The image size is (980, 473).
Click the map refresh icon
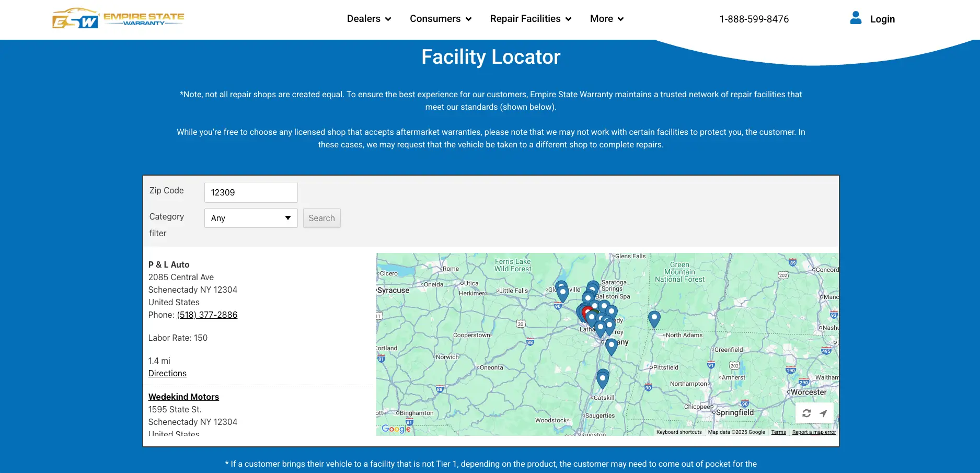coord(806,413)
